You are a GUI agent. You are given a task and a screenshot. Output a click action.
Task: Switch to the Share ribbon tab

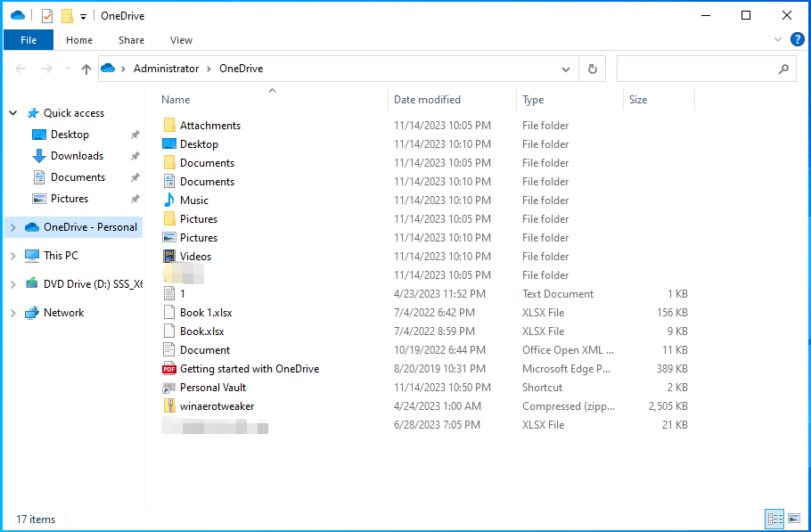pyautogui.click(x=131, y=40)
